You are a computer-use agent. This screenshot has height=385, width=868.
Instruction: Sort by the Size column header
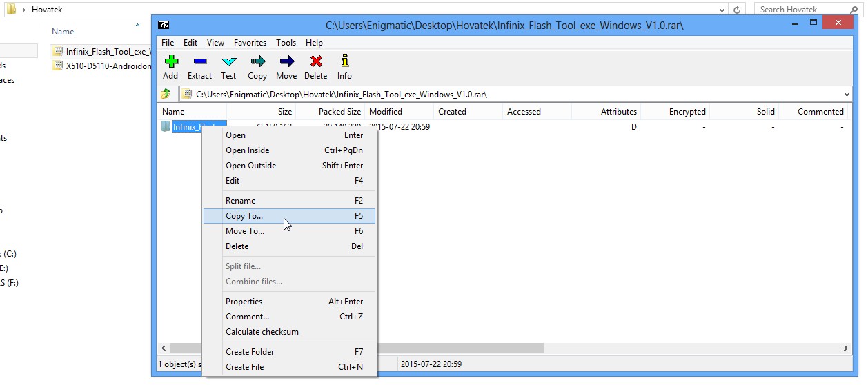click(261, 112)
